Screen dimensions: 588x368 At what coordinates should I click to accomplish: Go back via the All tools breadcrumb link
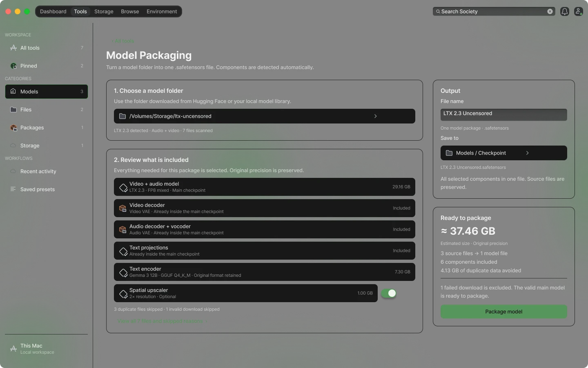pos(123,41)
